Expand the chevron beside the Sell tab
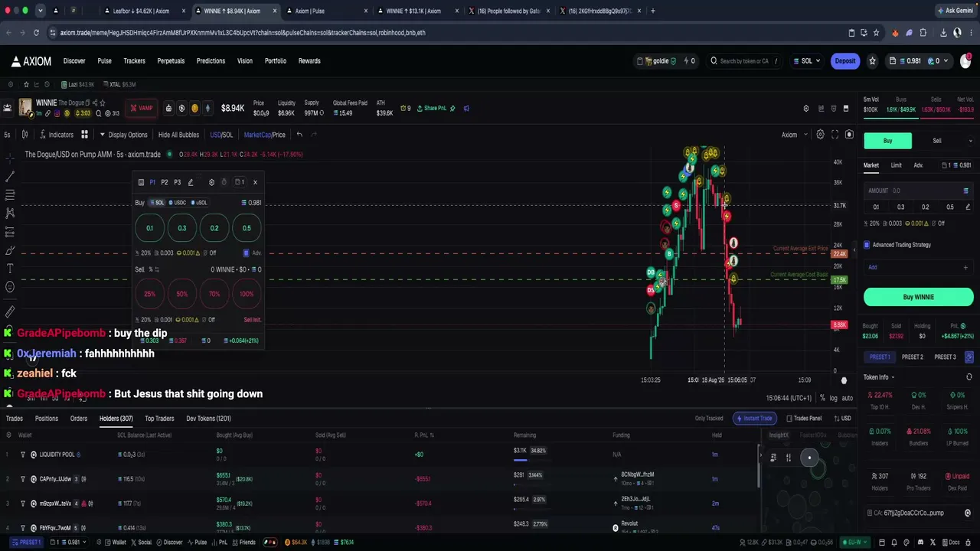This screenshot has height=551, width=980. [x=970, y=141]
